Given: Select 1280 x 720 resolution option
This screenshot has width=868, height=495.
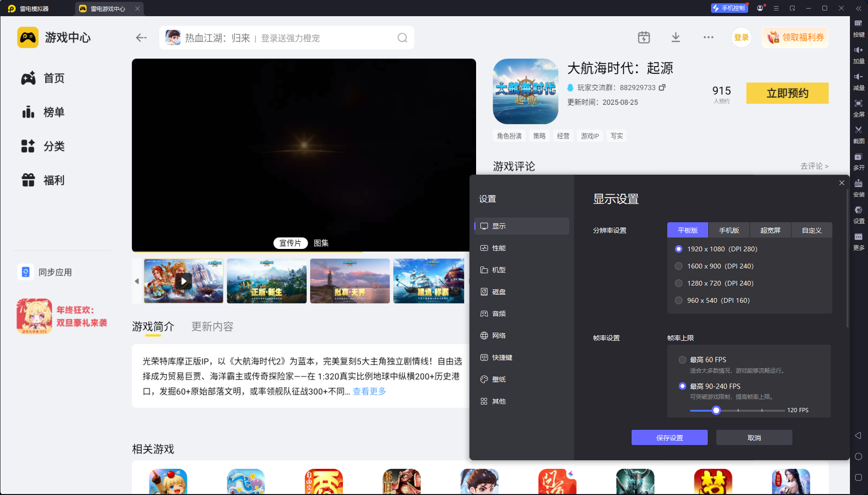Looking at the screenshot, I should (679, 283).
